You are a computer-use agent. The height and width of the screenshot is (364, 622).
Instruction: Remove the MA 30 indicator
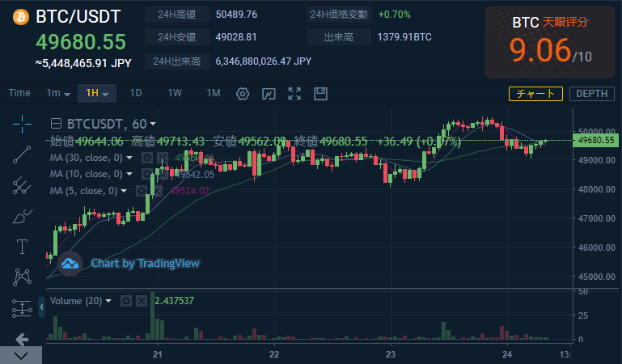tap(163, 158)
